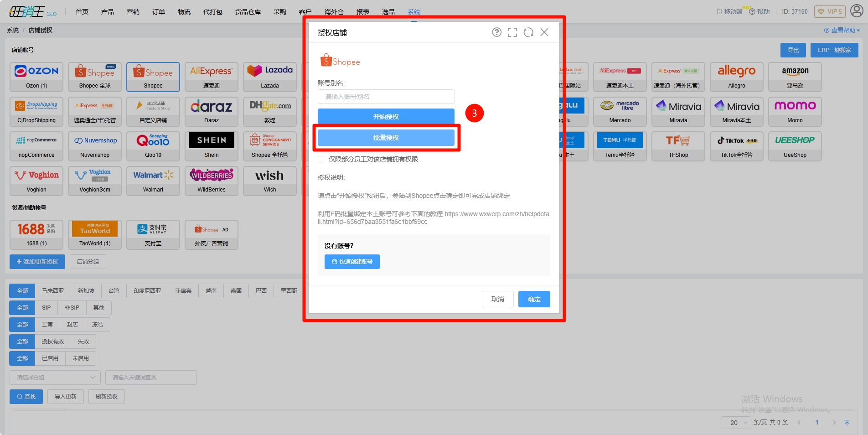Expand the 请选择分组 group dropdown
This screenshot has height=435, width=868.
55,378
